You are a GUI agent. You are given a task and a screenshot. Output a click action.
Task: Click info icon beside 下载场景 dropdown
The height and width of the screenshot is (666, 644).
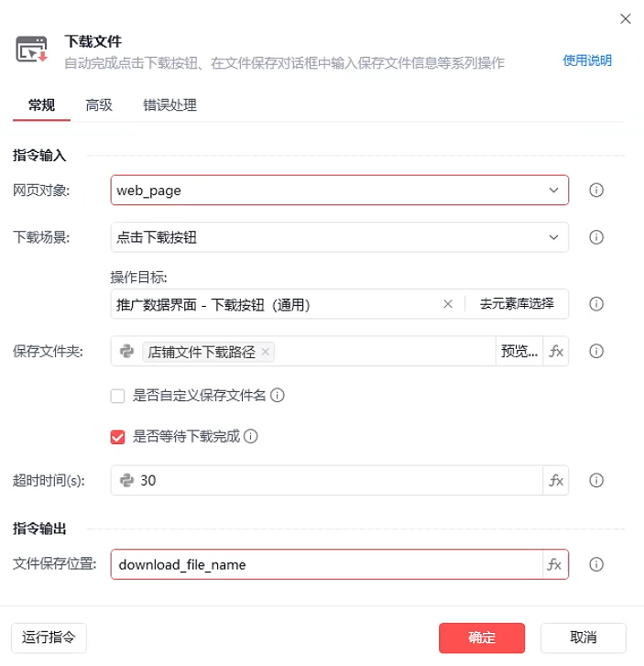(595, 237)
